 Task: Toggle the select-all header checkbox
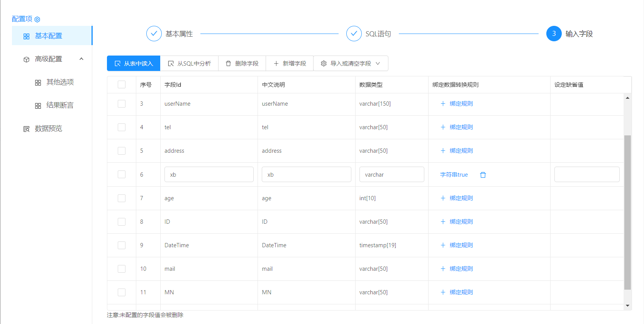pos(122,84)
